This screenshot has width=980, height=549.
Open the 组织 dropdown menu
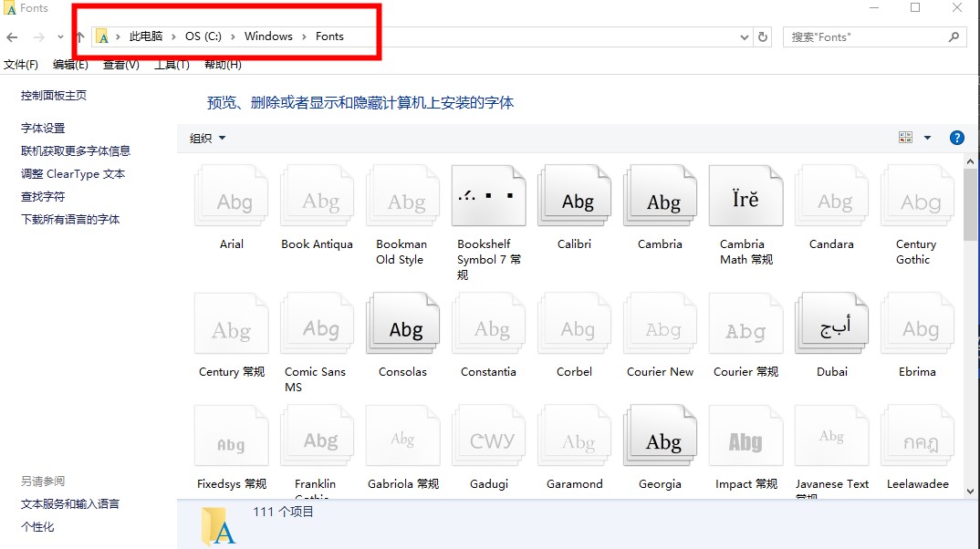[207, 138]
